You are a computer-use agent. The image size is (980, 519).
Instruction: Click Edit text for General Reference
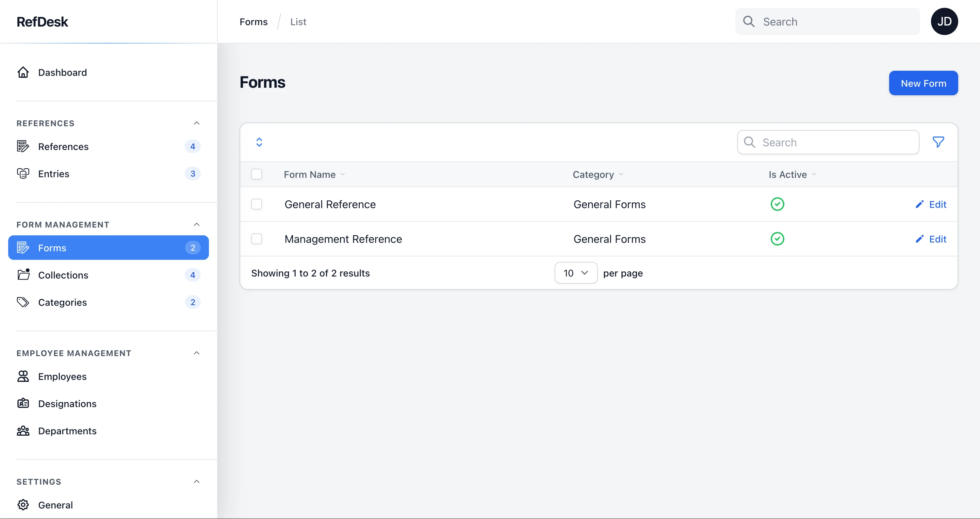(938, 204)
